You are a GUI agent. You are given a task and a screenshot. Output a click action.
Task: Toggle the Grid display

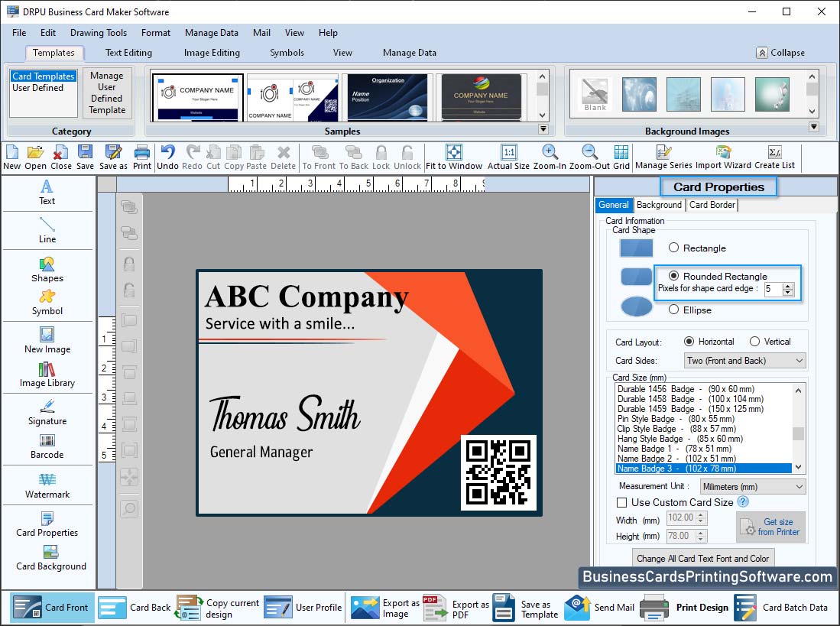point(621,157)
